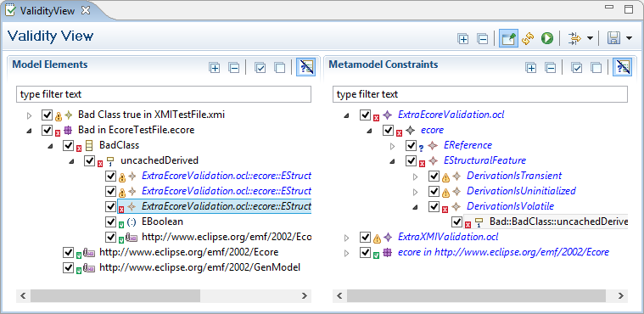Uncheck ExtraEcoreValidation.ocl checkbox

point(365,115)
